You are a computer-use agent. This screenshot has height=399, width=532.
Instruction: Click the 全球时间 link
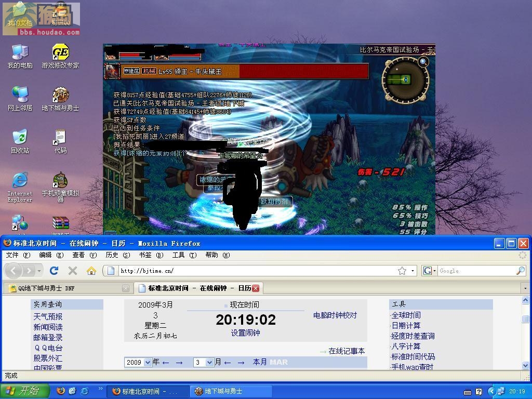(406, 315)
